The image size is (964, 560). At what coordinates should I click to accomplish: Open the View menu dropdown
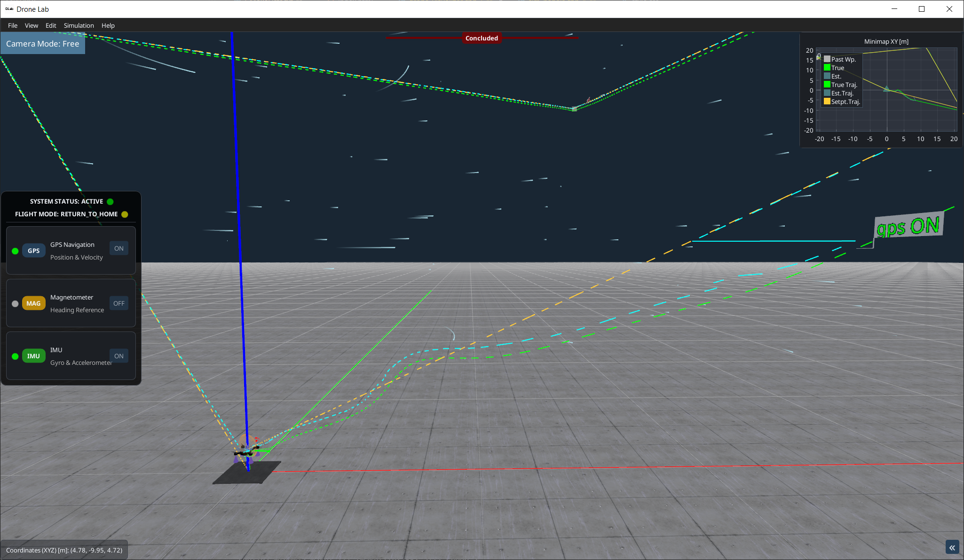tap(32, 25)
